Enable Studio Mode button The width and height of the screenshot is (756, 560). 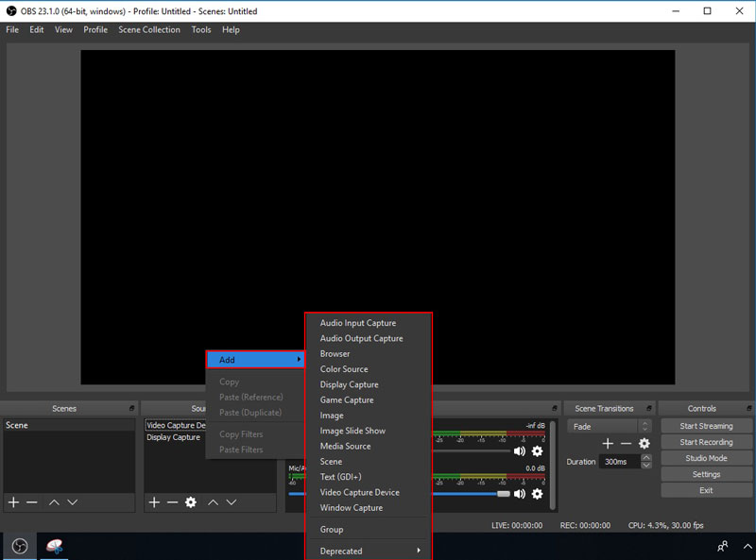pos(706,458)
